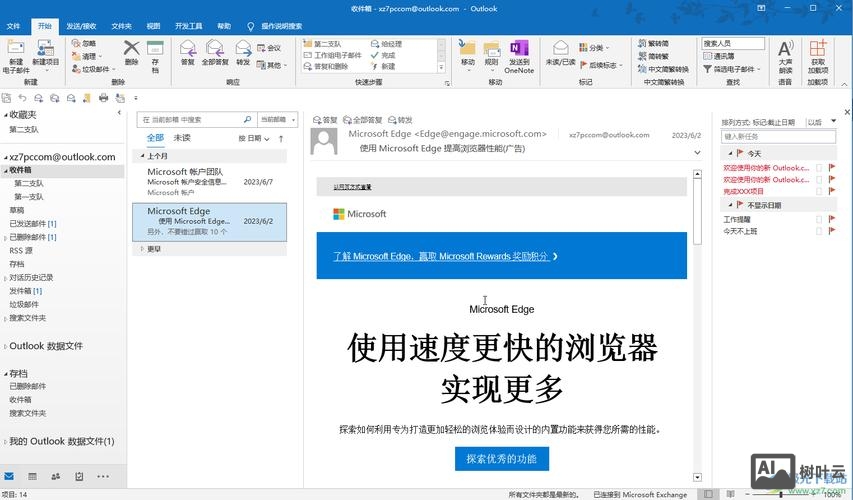Click the 键入新任务 input field
This screenshot has height=500, width=853.
778,137
